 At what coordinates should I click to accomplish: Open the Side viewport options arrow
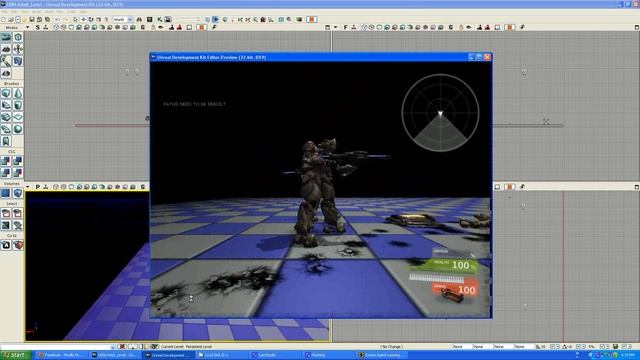pos(27,27)
